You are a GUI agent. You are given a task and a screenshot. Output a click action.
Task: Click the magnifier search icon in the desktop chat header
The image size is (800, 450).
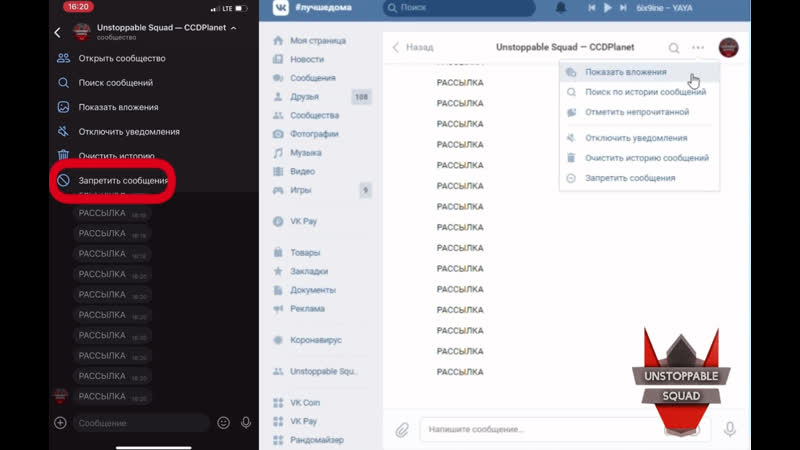[674, 48]
